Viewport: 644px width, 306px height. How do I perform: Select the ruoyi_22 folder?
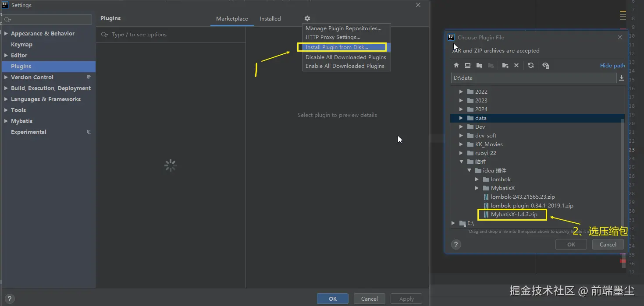pos(486,153)
